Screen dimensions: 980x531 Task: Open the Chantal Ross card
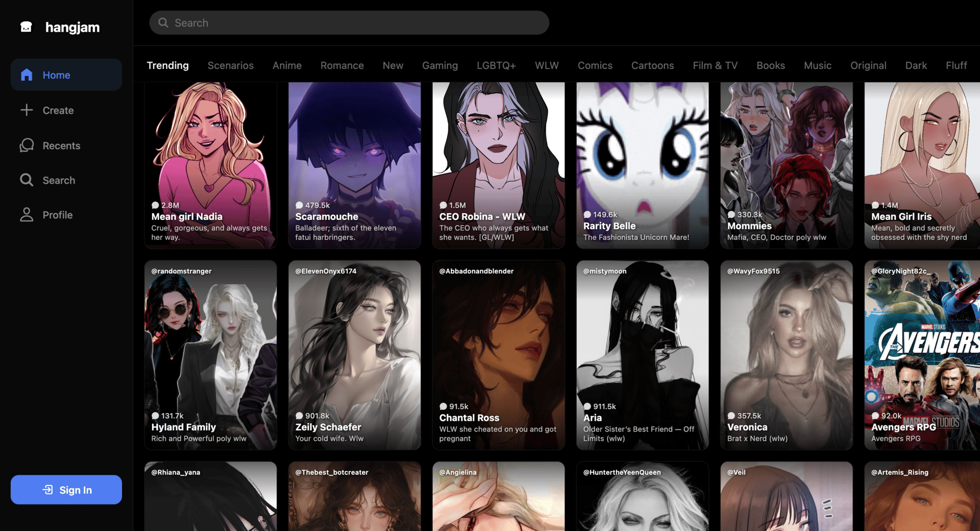[499, 355]
